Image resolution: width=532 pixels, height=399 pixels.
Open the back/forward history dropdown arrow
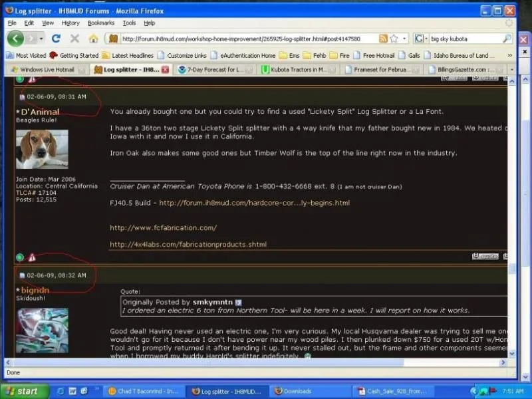pyautogui.click(x=41, y=39)
